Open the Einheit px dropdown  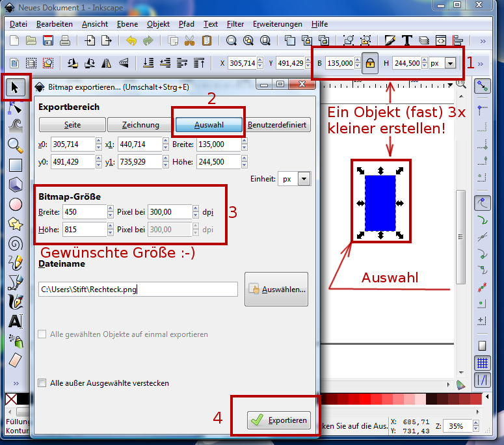(304, 179)
